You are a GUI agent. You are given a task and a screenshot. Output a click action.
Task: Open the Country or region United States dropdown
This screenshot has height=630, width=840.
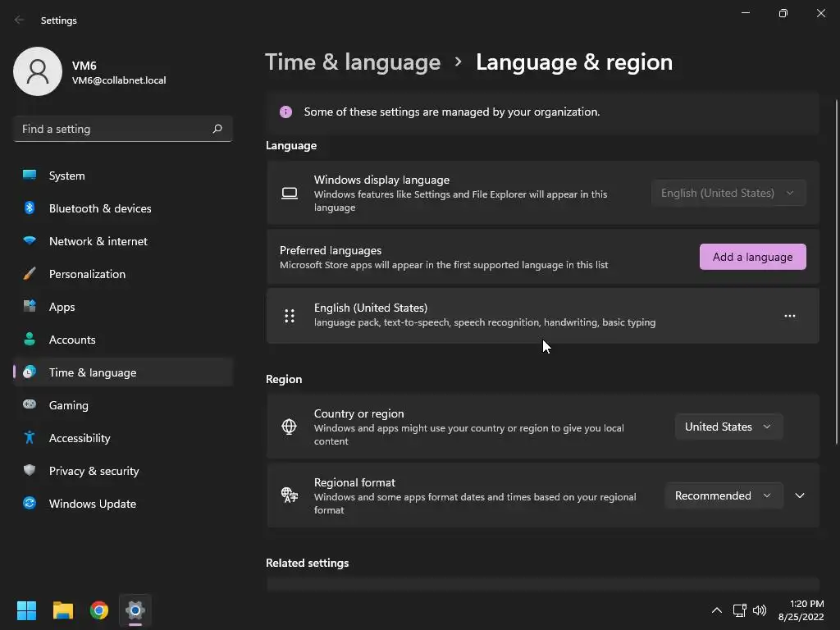pyautogui.click(x=728, y=427)
